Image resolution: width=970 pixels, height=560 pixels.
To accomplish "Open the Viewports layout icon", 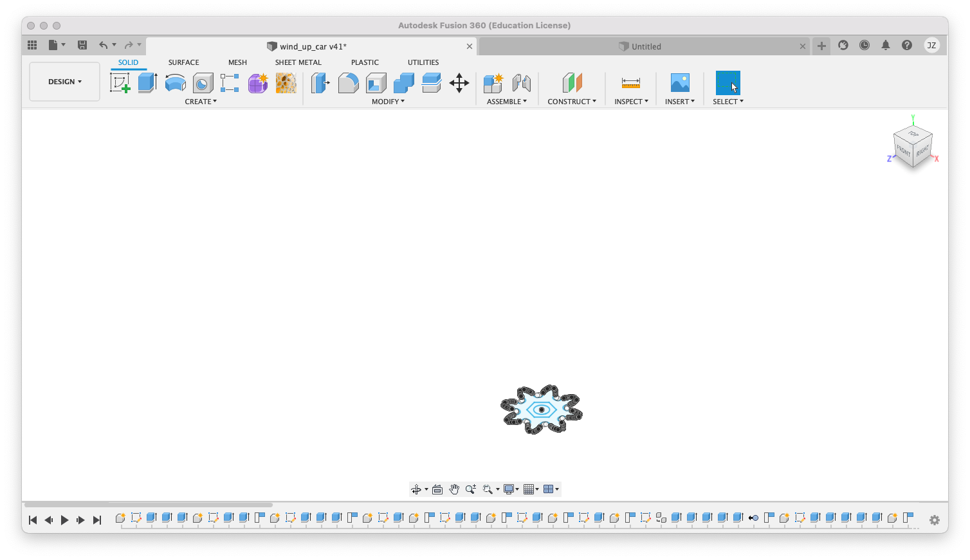I will tap(549, 489).
